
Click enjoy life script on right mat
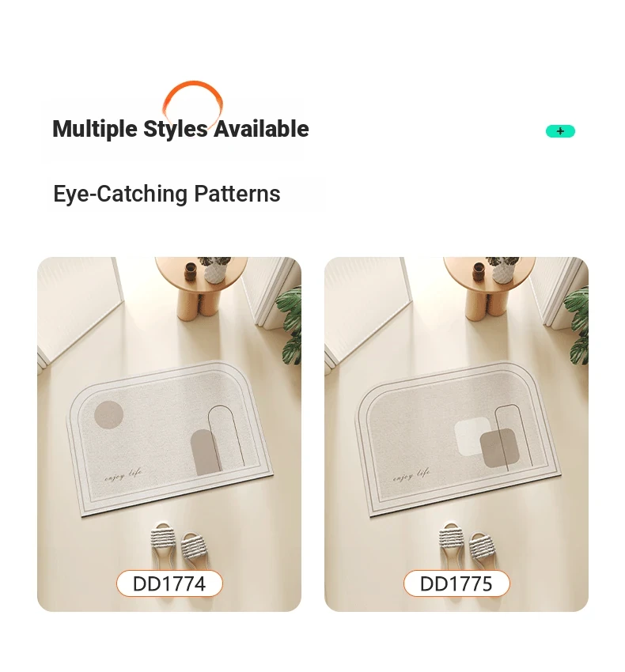click(x=411, y=475)
